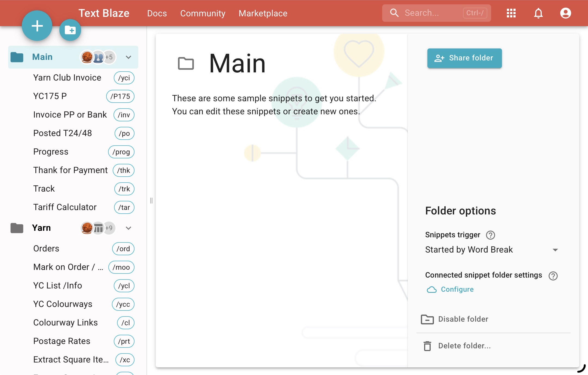The height and width of the screenshot is (375, 588).
Task: Open the Marketplace link
Action: pyautogui.click(x=263, y=13)
